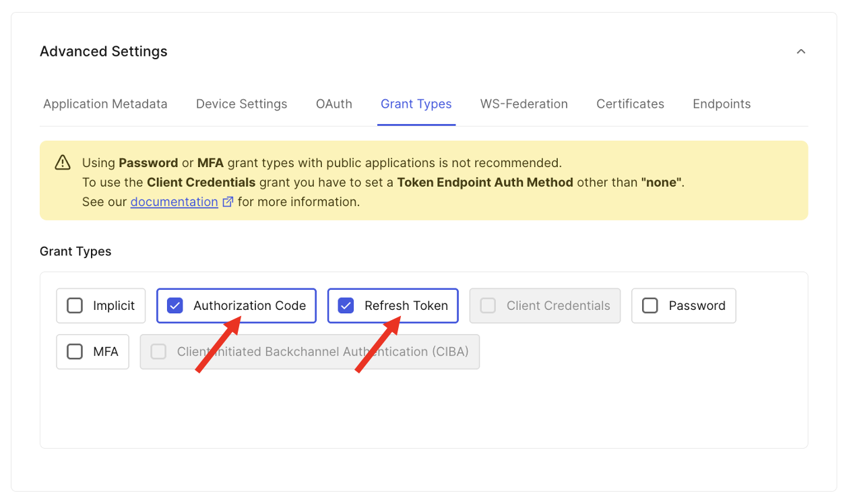The height and width of the screenshot is (504, 857).
Task: Uncheck the Authorization Code checkbox
Action: [174, 306]
